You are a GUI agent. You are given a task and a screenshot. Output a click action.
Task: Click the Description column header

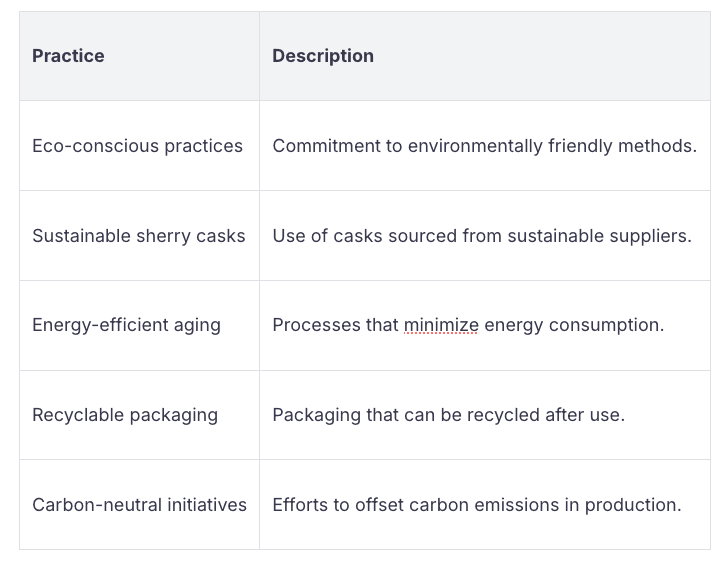(323, 56)
